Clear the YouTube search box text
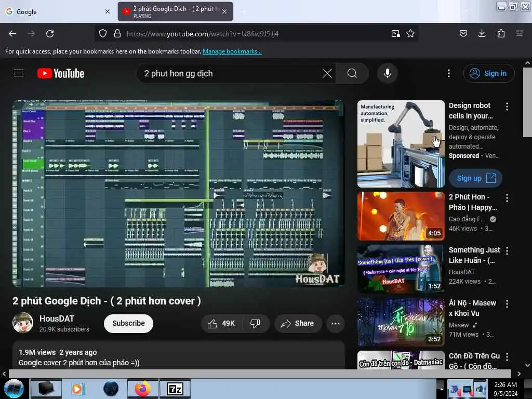This screenshot has width=532, height=399. point(327,73)
